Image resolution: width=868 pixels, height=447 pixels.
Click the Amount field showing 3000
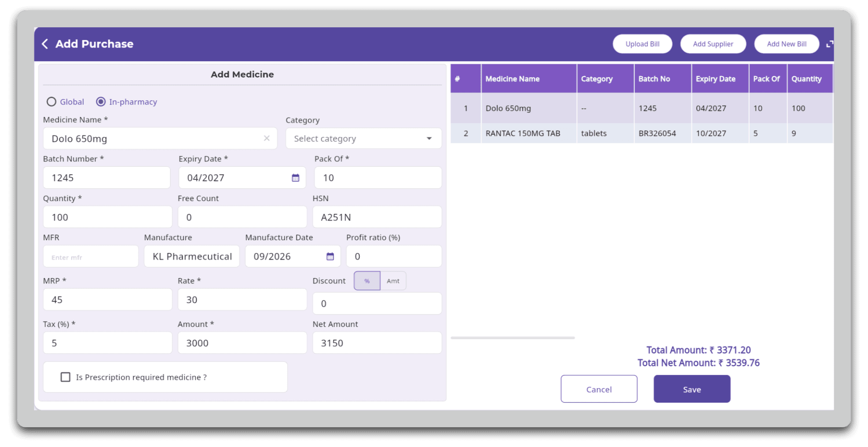tap(242, 343)
